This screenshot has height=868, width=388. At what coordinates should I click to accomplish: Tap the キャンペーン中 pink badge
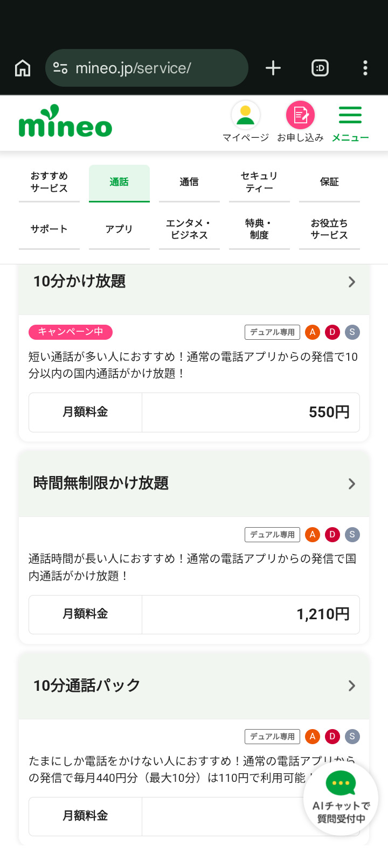(x=71, y=332)
